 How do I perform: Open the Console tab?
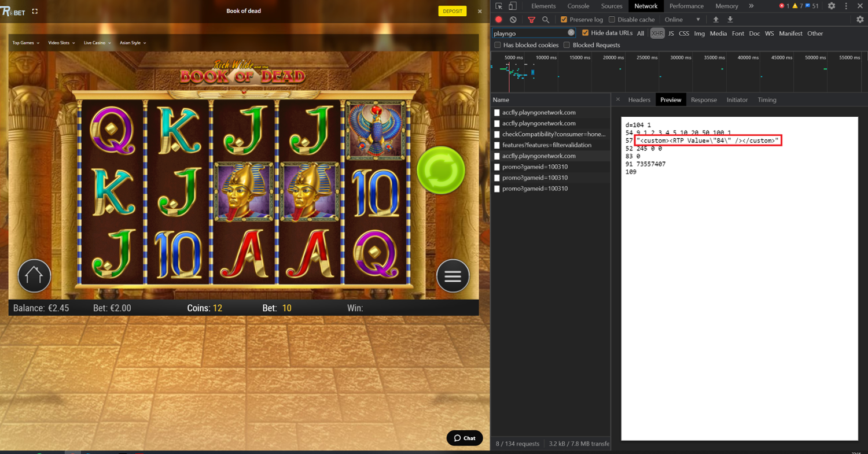[x=578, y=6]
